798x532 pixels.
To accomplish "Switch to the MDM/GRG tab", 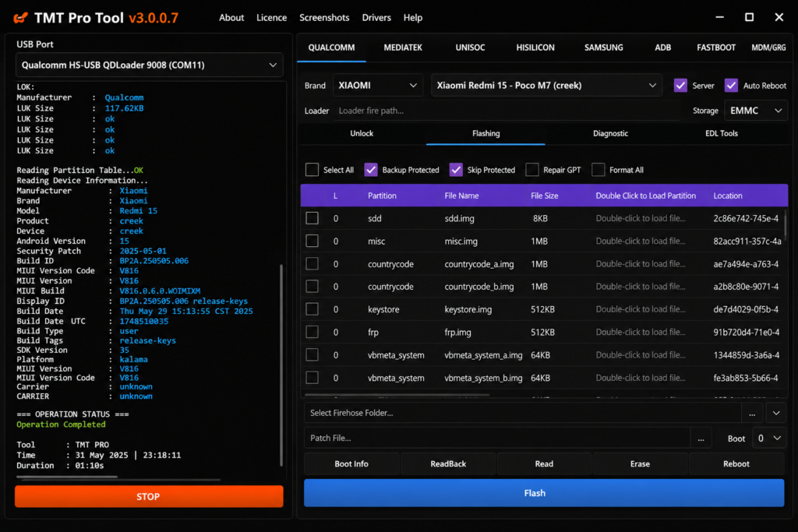I will [x=768, y=48].
